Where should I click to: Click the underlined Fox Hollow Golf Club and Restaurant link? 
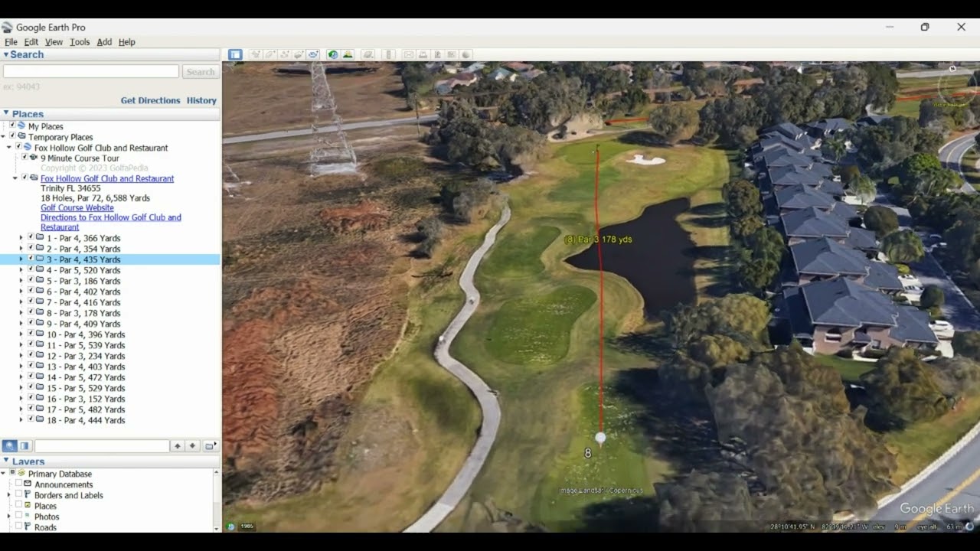pyautogui.click(x=107, y=178)
